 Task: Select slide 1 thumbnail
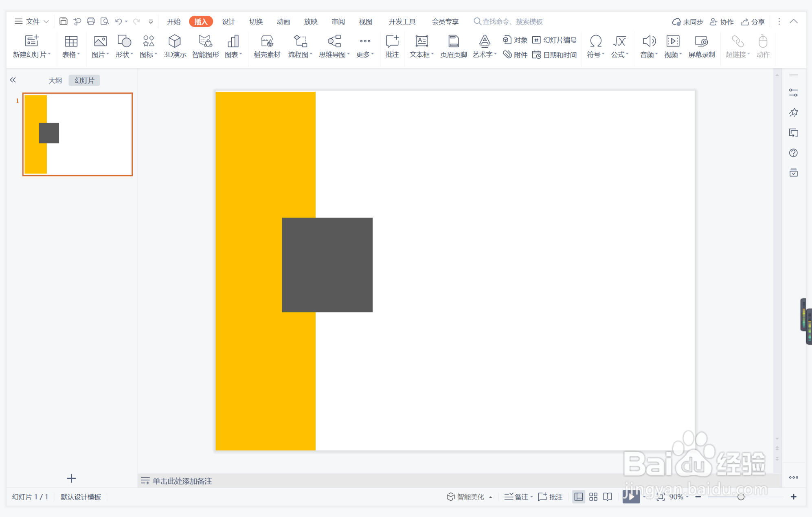[x=77, y=134]
